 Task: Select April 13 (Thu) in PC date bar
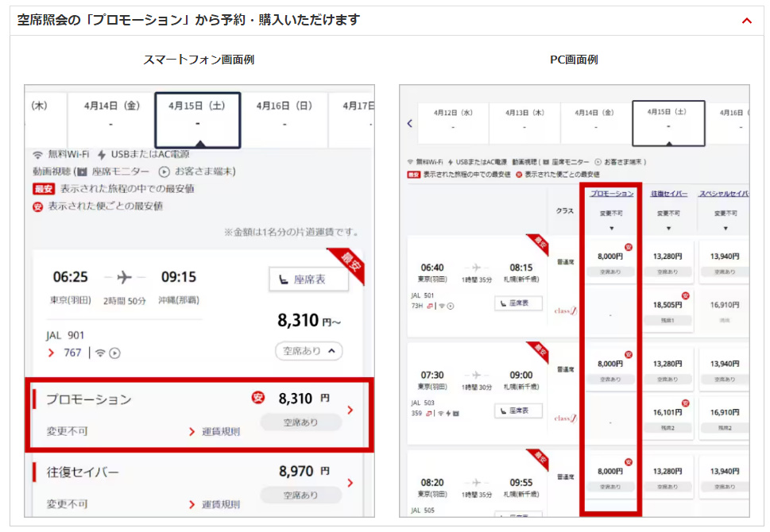[524, 121]
